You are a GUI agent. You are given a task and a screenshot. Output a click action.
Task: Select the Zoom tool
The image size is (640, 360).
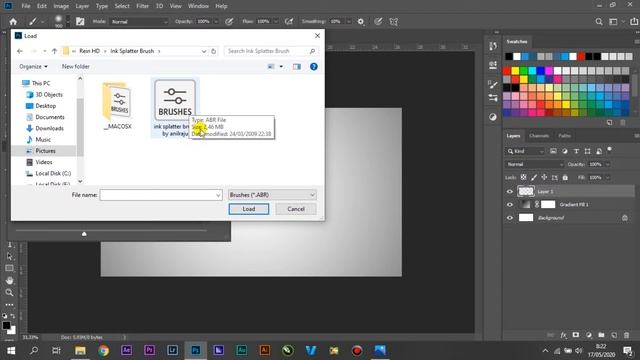click(x=9, y=293)
